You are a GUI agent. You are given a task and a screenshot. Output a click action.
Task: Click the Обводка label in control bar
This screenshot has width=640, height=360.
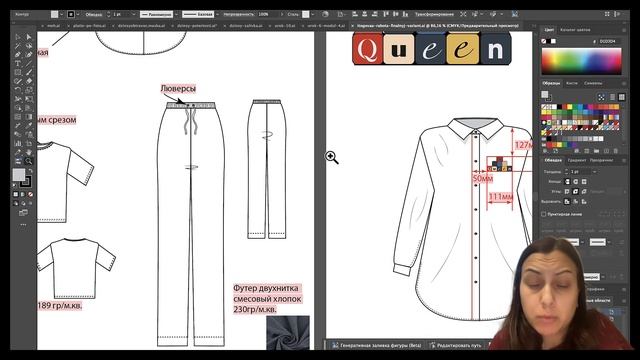[93, 14]
